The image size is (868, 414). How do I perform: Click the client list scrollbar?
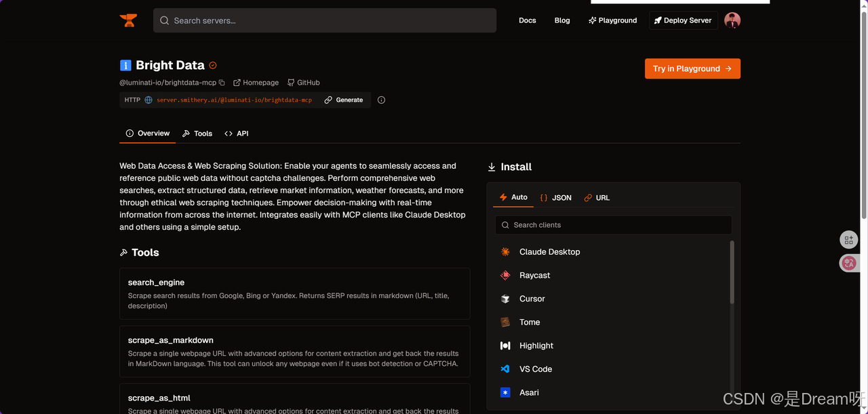point(732,271)
